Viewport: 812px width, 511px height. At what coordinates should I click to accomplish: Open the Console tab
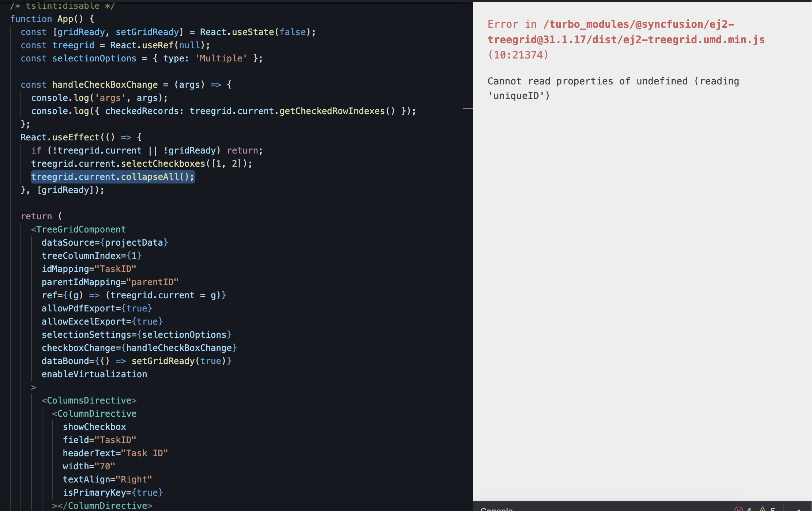tap(496, 509)
